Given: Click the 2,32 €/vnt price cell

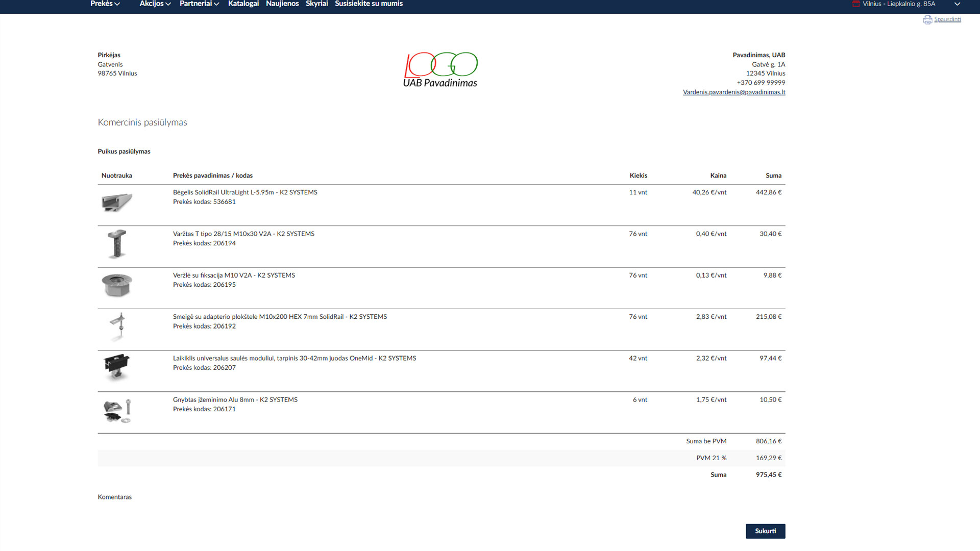Looking at the screenshot, I should [711, 359].
